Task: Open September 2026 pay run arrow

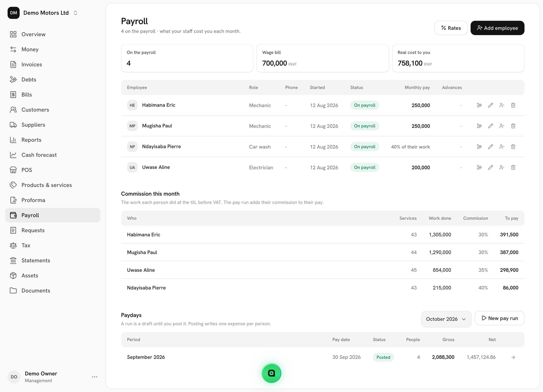Action: (x=513, y=357)
